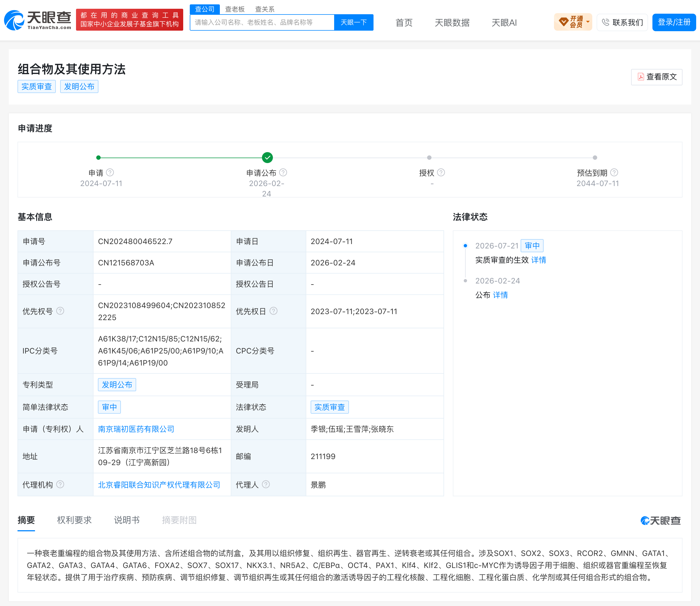Click the help icon beside 优先权日
The image size is (700, 606).
[x=273, y=311]
